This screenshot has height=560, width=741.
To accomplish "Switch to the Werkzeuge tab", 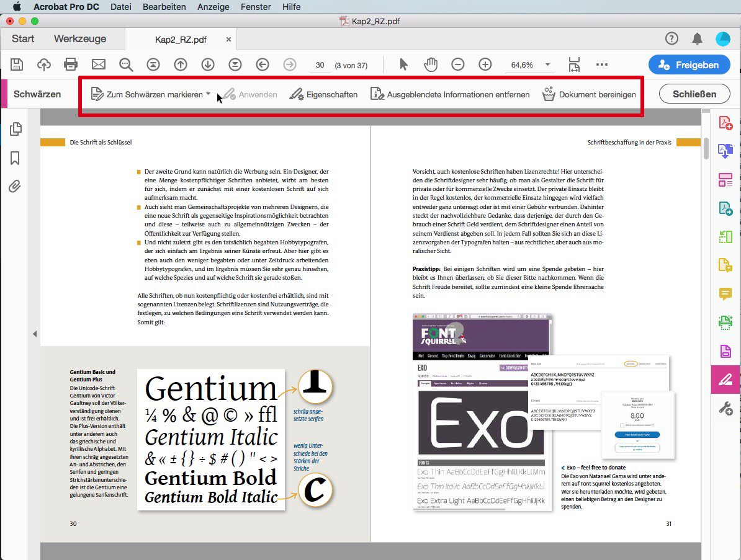I will pos(80,38).
